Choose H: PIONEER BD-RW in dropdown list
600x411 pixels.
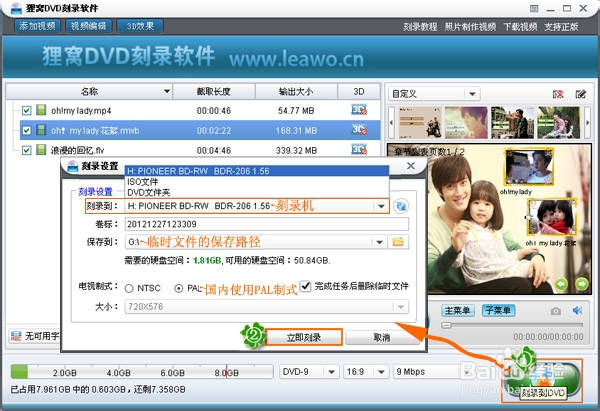(x=257, y=171)
